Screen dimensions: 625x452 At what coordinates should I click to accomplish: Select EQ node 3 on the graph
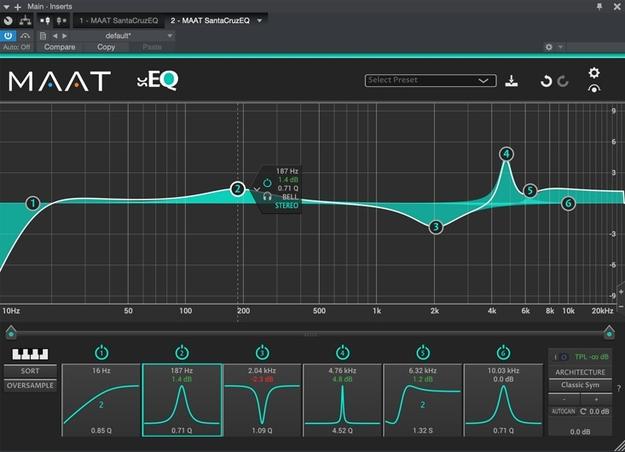(436, 227)
